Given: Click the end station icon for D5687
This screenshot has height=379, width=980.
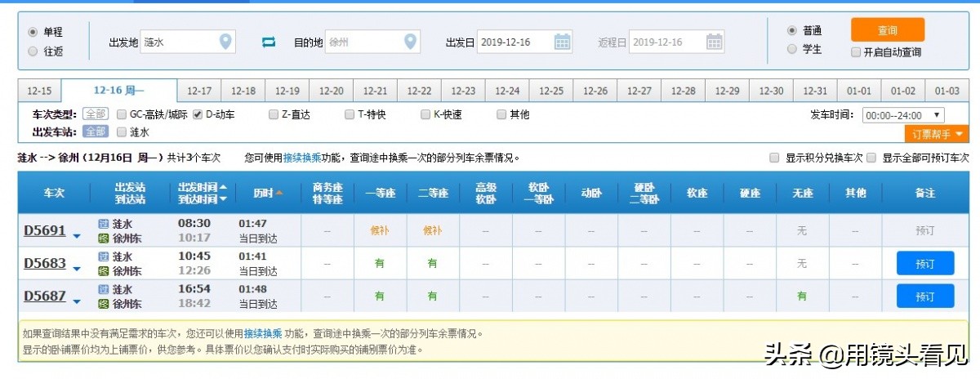Looking at the screenshot, I should [103, 304].
